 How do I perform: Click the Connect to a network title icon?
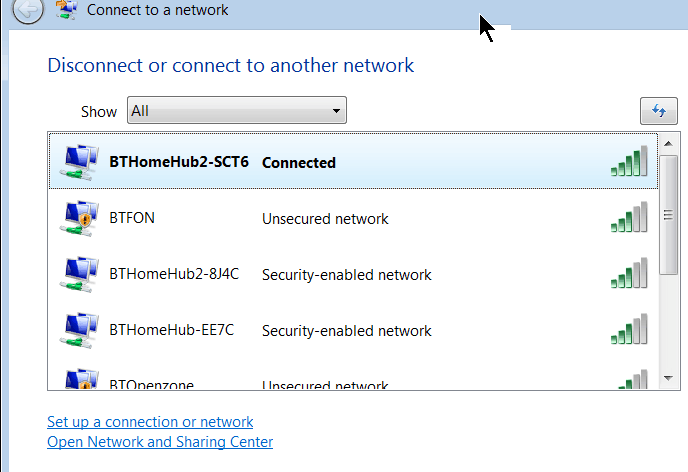67,10
